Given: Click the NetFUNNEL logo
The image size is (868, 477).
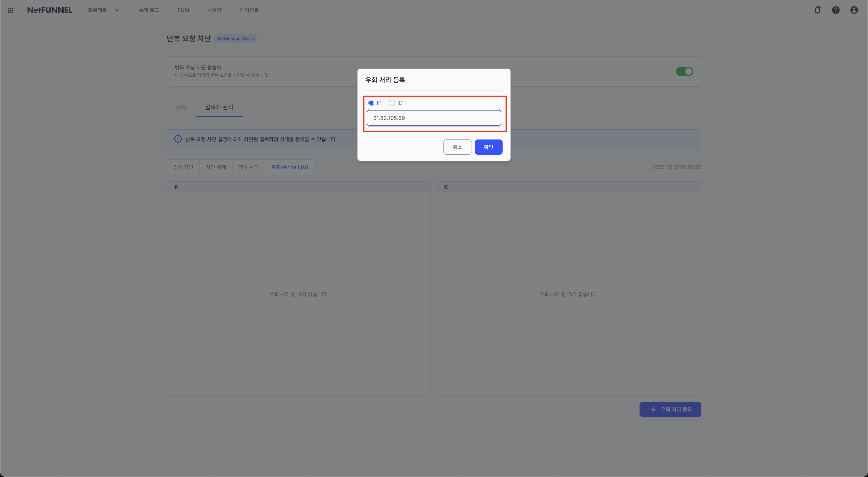Looking at the screenshot, I should (50, 10).
